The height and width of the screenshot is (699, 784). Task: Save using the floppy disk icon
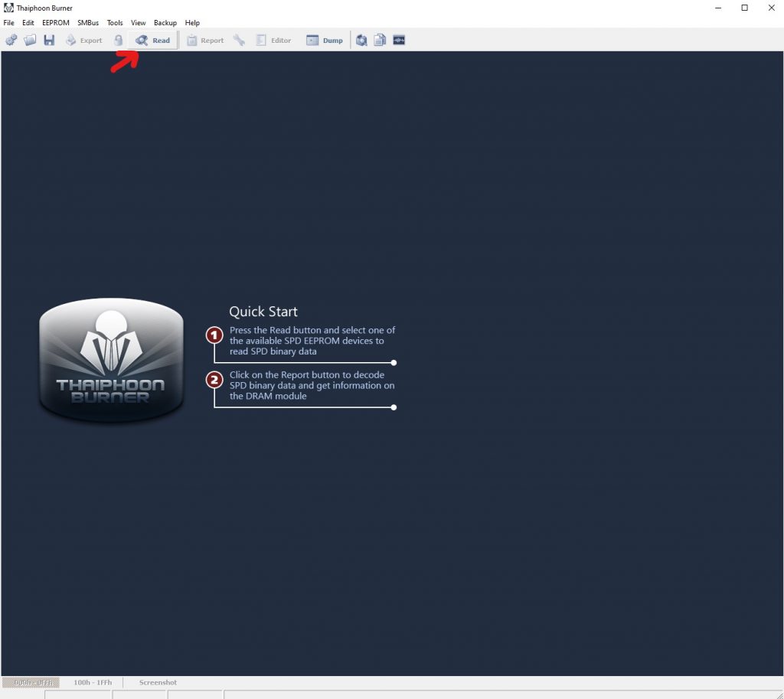pyautogui.click(x=49, y=40)
